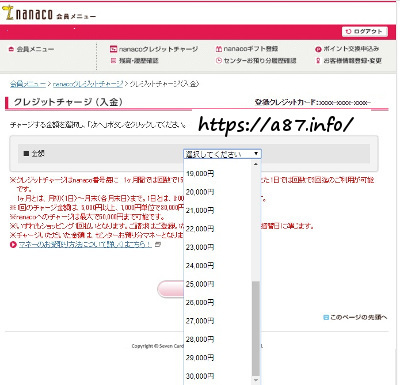
Task: Choose 30,000円 option in dropdown
Action: coord(200,376)
